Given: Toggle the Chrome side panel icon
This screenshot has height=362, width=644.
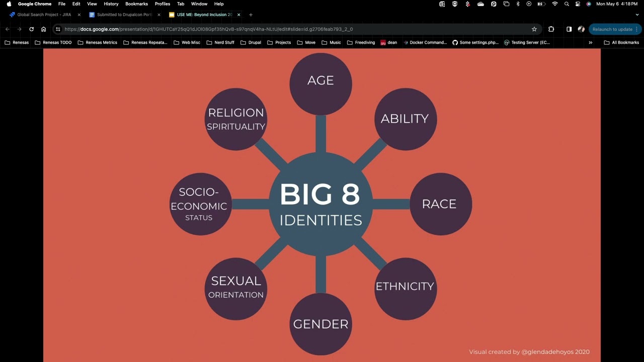Looking at the screenshot, I should pos(569,29).
